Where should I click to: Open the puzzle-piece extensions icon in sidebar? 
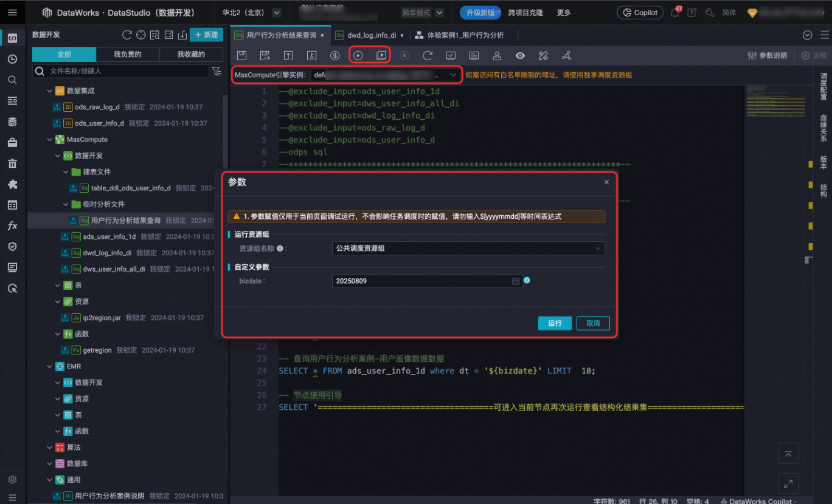click(x=12, y=184)
